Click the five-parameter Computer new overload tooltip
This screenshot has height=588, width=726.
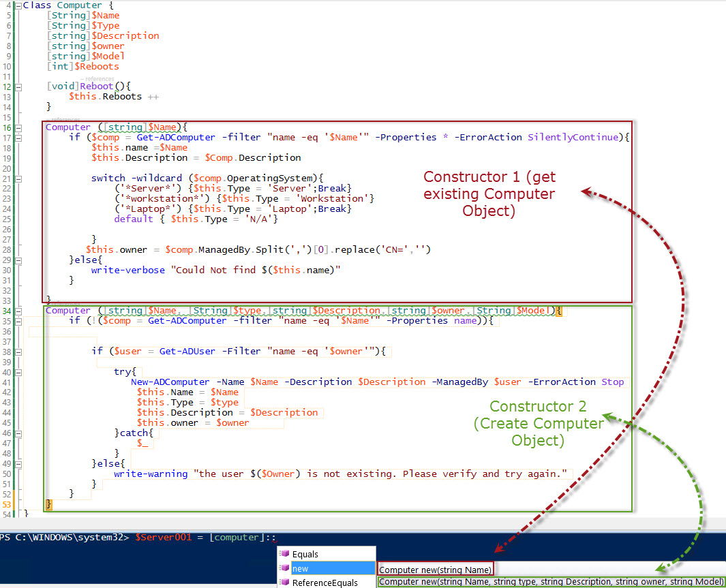(x=549, y=582)
